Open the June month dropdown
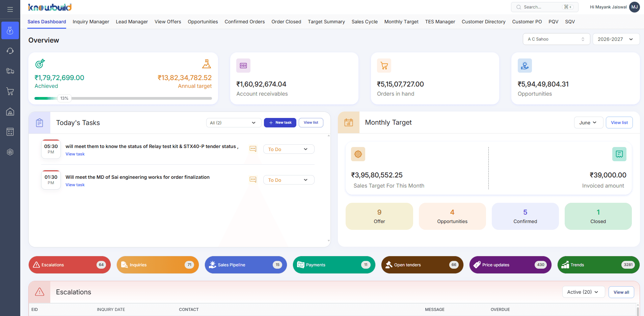Image resolution: width=644 pixels, height=316 pixels. point(588,123)
